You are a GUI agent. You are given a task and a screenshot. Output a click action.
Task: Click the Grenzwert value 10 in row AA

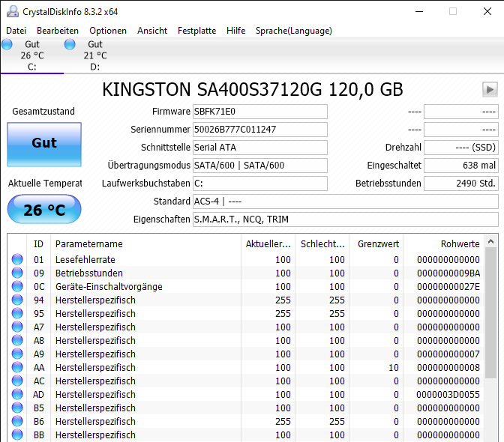[x=394, y=368]
